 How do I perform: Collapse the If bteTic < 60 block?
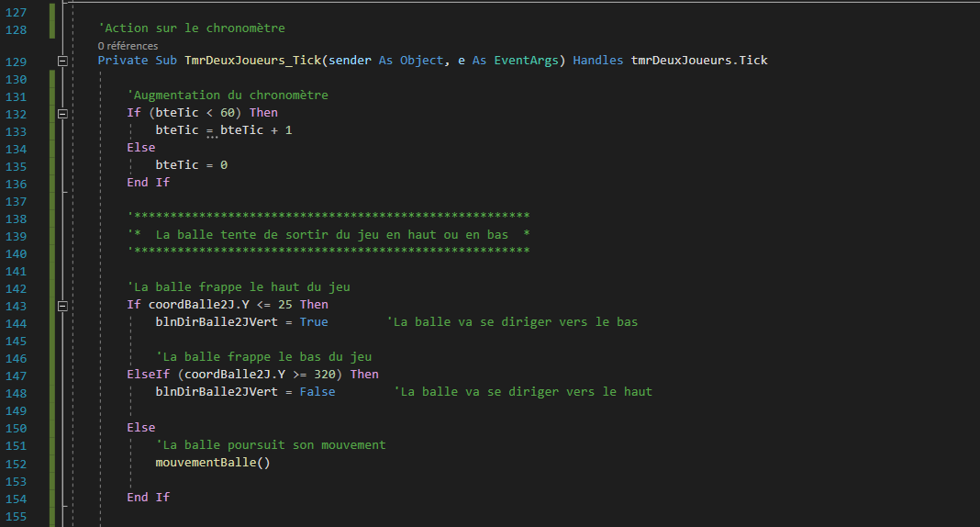(x=62, y=113)
